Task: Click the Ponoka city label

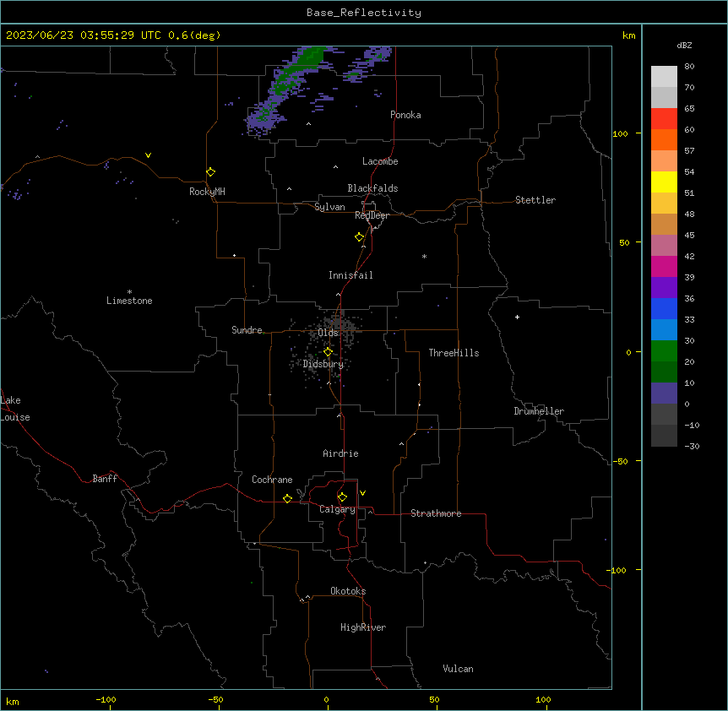Action: [x=405, y=115]
